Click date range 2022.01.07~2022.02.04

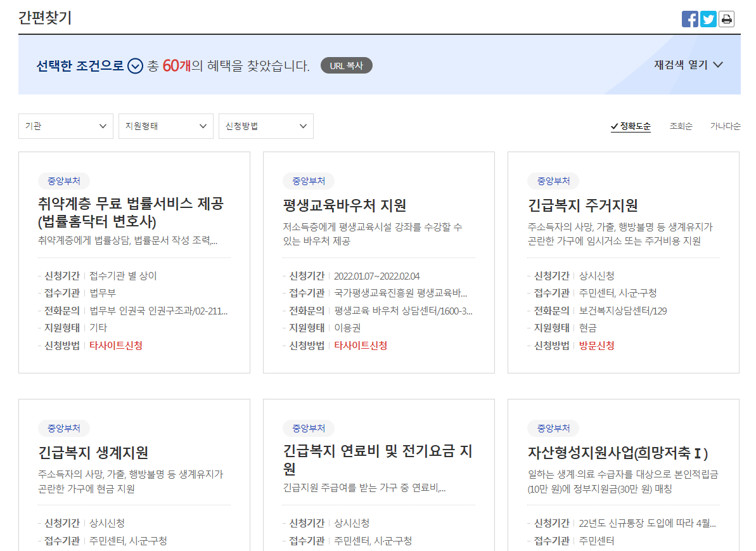pyautogui.click(x=376, y=276)
